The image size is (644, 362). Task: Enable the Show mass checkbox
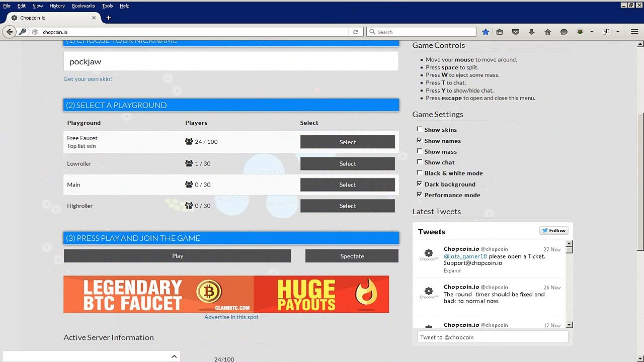pos(419,151)
